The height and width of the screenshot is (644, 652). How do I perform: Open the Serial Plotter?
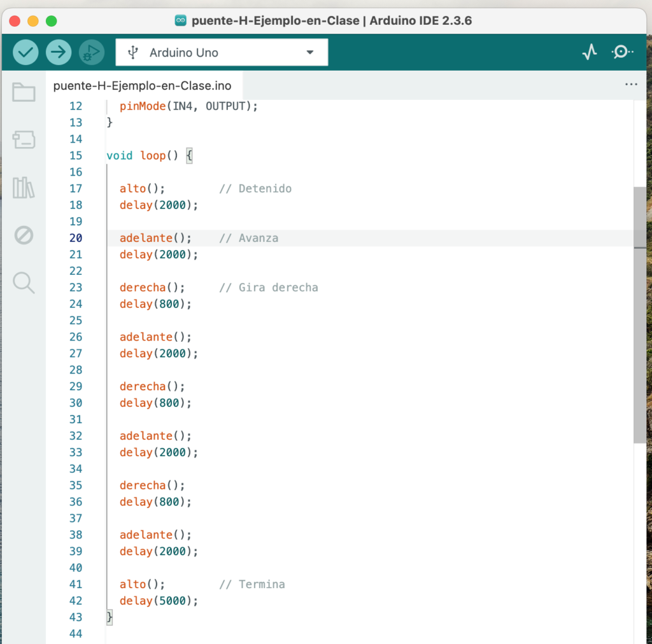[590, 52]
